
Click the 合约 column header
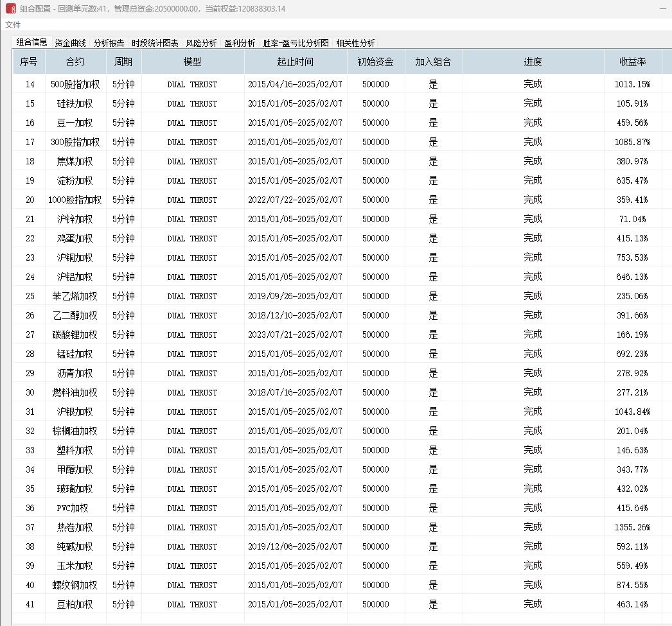click(x=75, y=62)
